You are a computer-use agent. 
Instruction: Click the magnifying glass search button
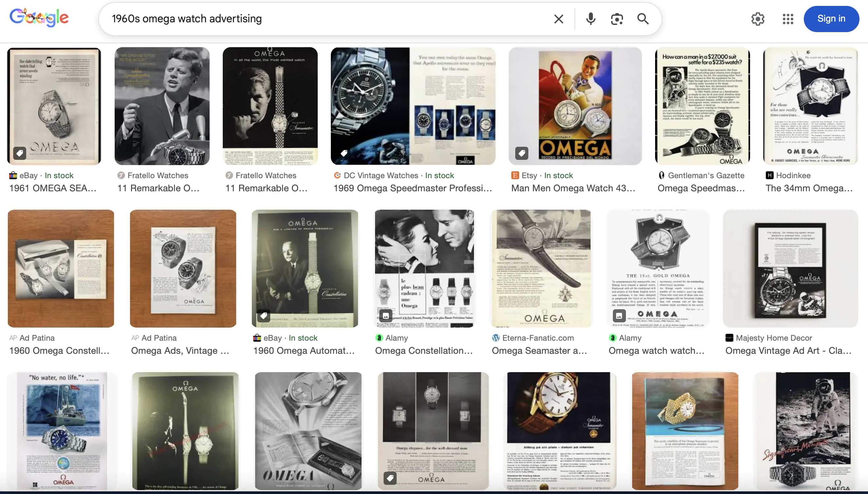[643, 19]
